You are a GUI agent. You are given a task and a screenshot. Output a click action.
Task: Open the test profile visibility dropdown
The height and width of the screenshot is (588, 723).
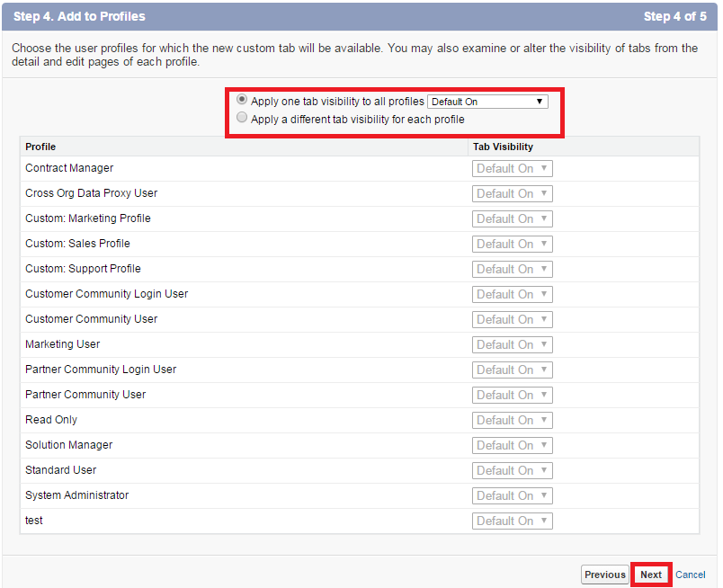512,521
